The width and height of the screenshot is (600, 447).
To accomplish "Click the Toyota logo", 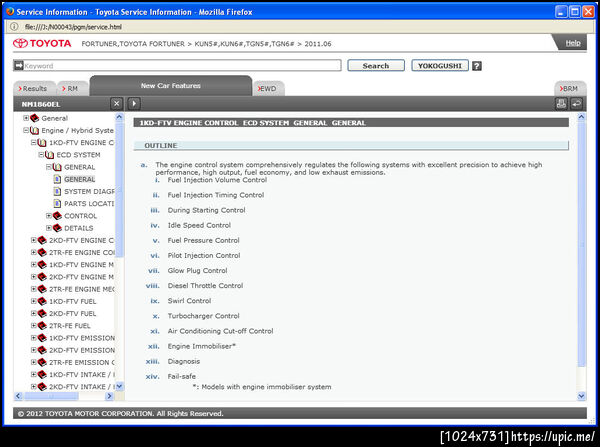I will (42, 43).
